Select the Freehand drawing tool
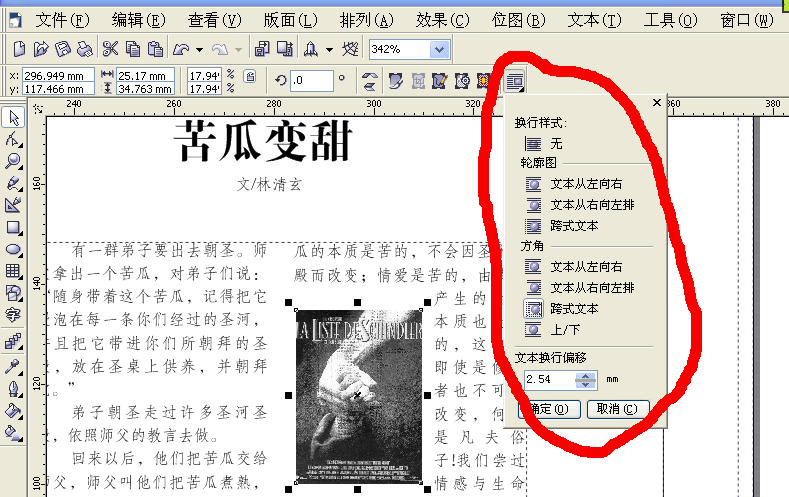The image size is (789, 497). coord(14,184)
